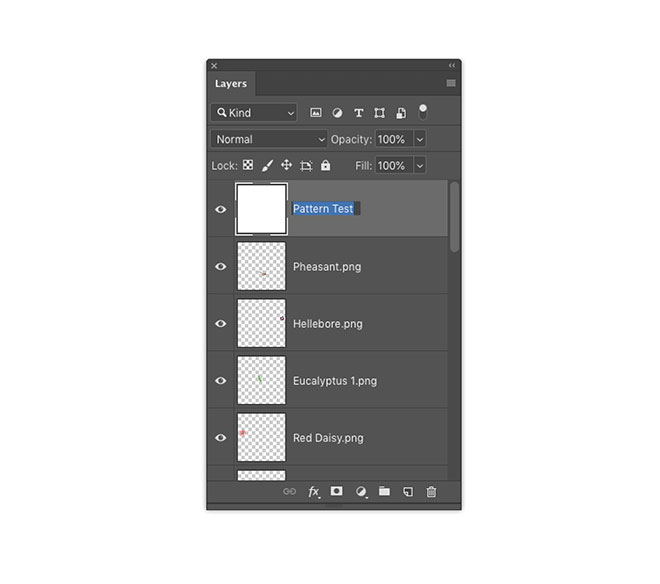Open the Fill slider dropdown arrow
The height and width of the screenshot is (584, 660).
[420, 165]
